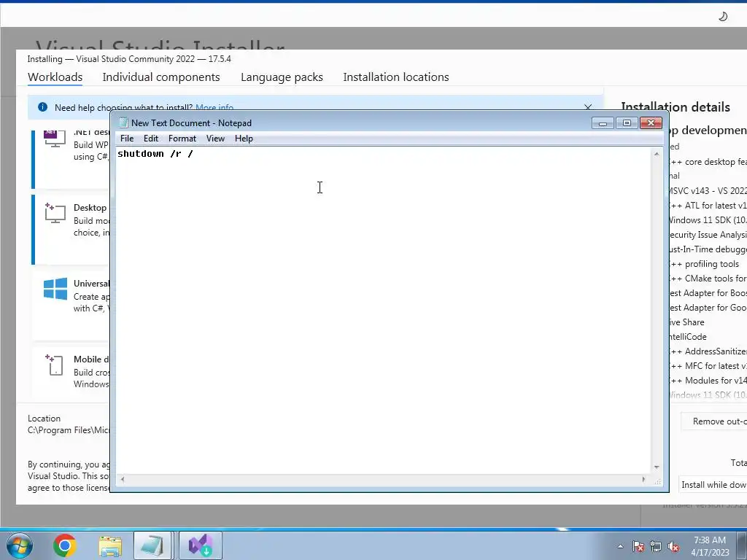Open the Notepad Format menu
The width and height of the screenshot is (747, 560).
tap(182, 139)
